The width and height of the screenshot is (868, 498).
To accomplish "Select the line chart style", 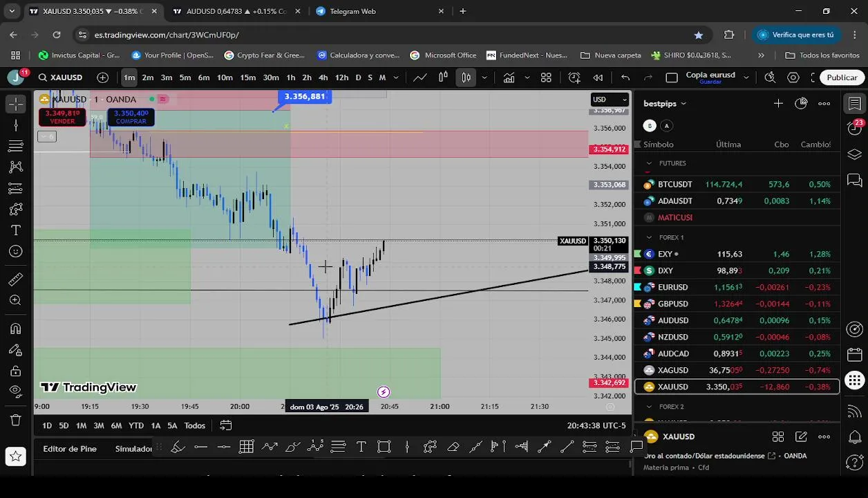I will tap(420, 77).
